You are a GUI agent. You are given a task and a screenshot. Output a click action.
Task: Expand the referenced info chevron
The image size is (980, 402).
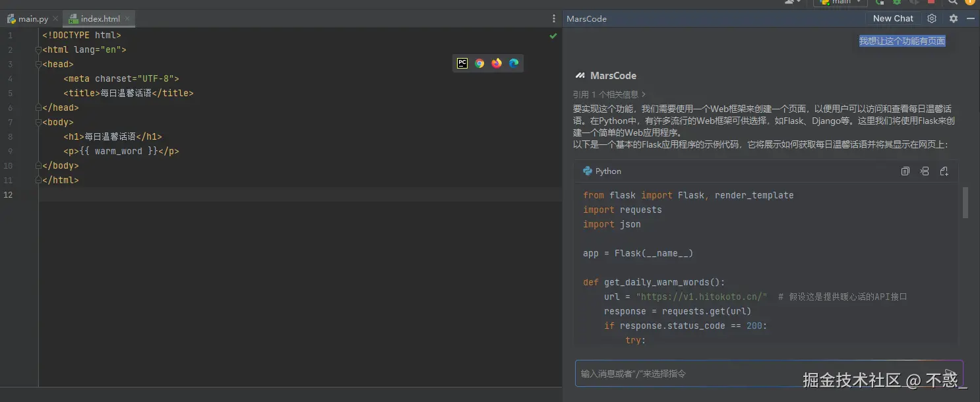(644, 94)
